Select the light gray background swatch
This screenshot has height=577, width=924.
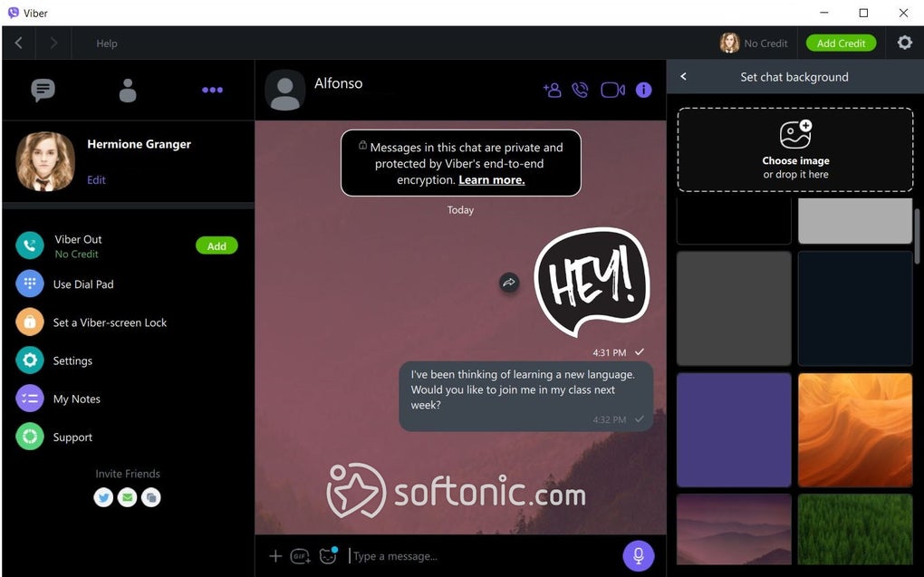coord(855,221)
